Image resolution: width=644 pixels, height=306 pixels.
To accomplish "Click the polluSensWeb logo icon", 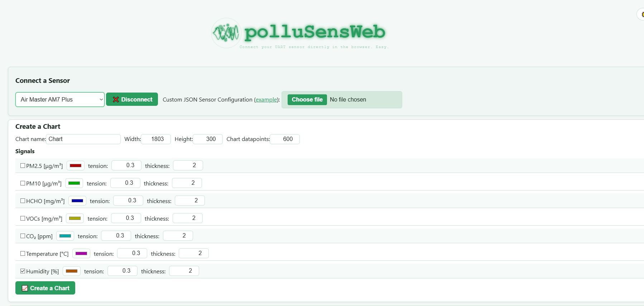I will pyautogui.click(x=226, y=33).
